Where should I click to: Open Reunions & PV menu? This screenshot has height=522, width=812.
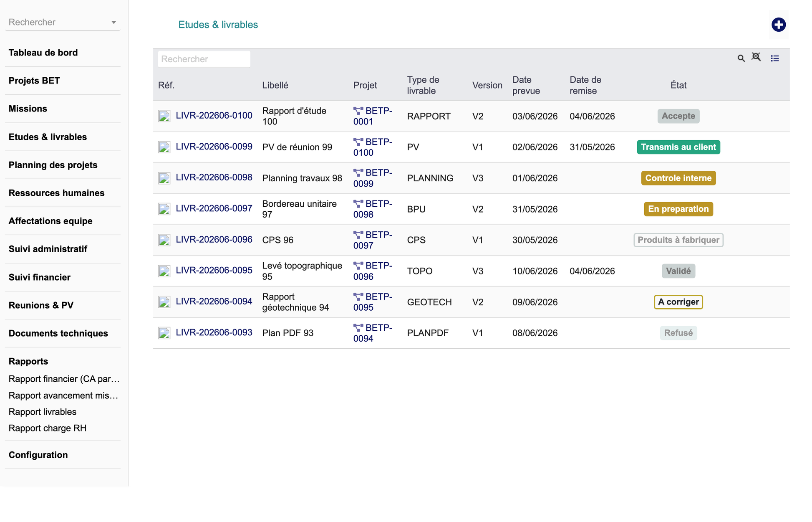click(41, 305)
